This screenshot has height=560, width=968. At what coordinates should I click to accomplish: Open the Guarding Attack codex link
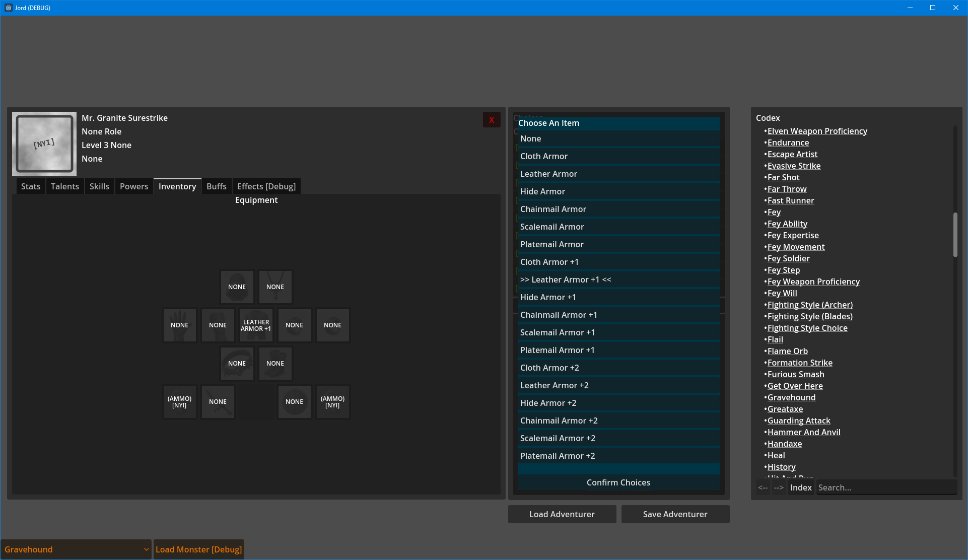coord(799,421)
